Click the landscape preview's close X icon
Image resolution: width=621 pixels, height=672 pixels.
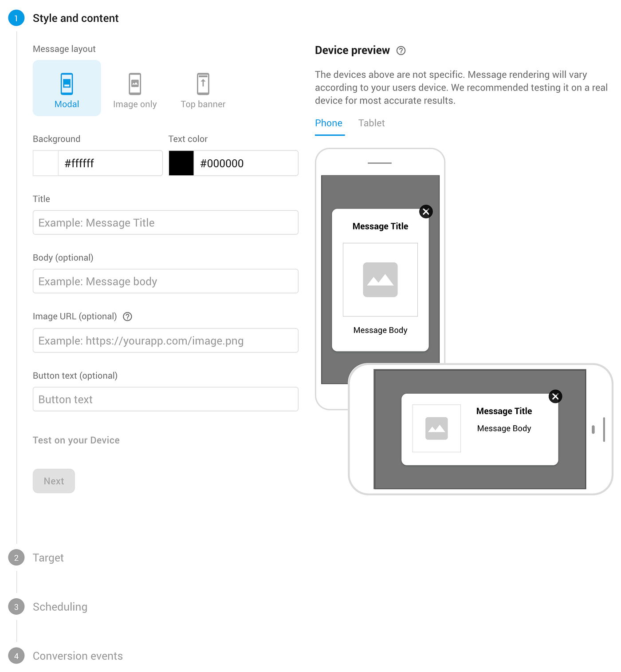click(555, 396)
